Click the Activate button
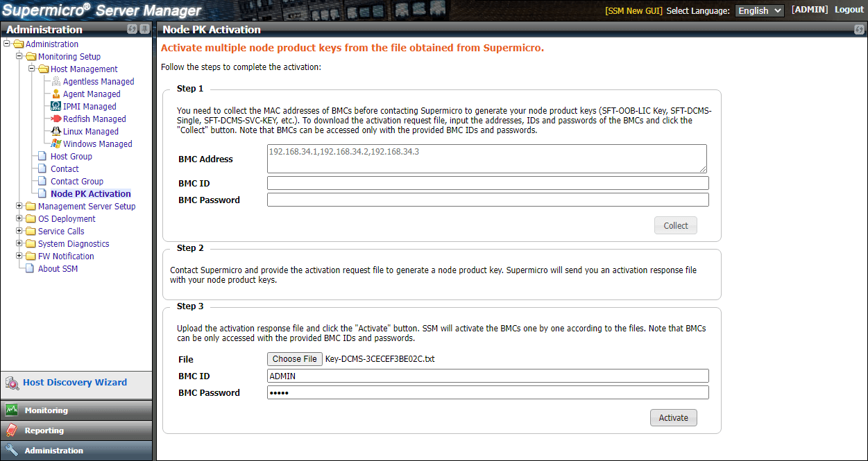Screen dimensions: 868x461 (673, 418)
